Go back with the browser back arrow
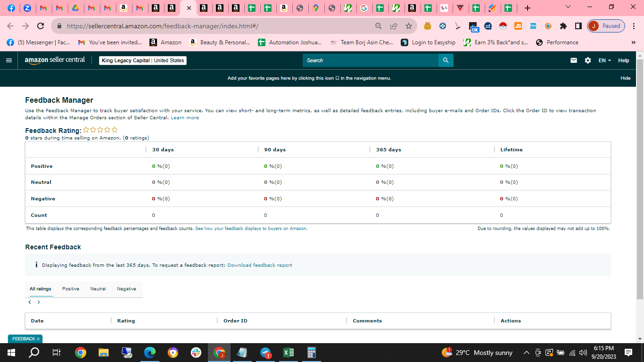Image resolution: width=644 pixels, height=362 pixels. [x=10, y=26]
